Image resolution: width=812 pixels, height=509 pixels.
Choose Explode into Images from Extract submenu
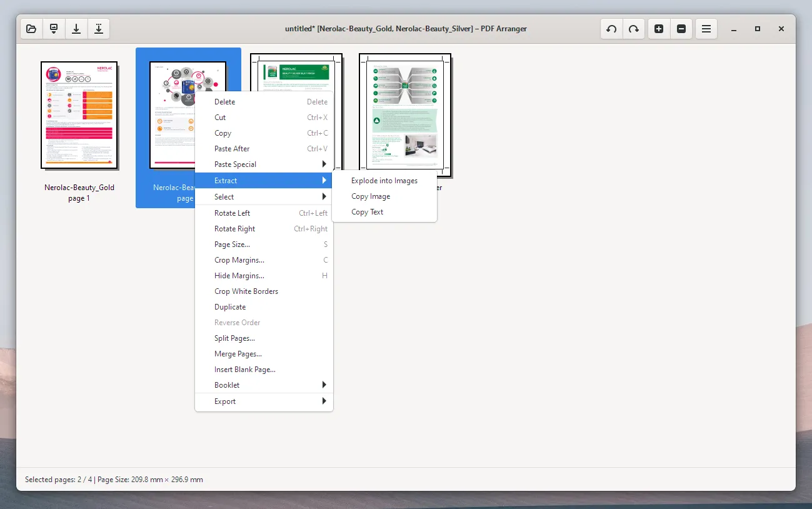coord(384,180)
